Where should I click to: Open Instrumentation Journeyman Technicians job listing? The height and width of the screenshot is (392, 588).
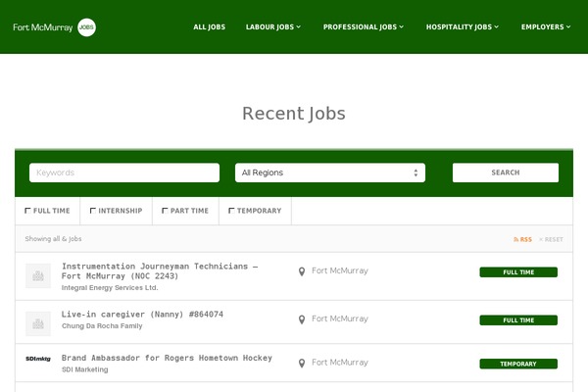160,271
